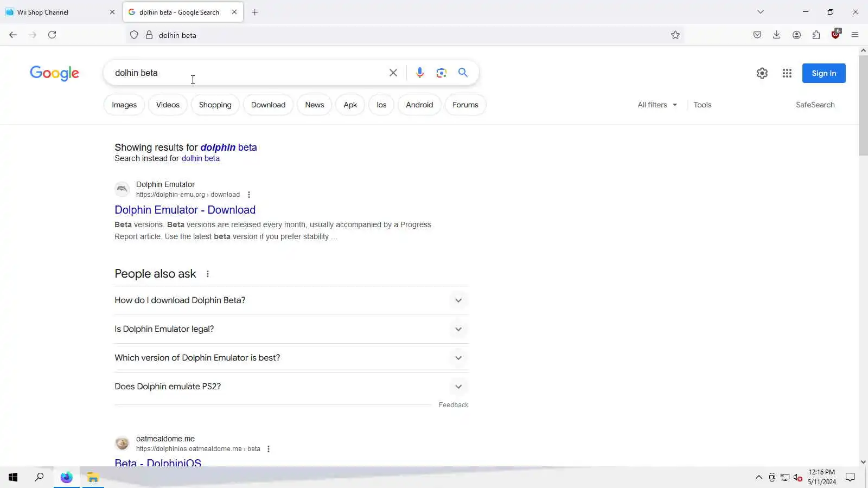The width and height of the screenshot is (868, 488).
Task: Start Google voice search microphone
Action: coord(419,73)
